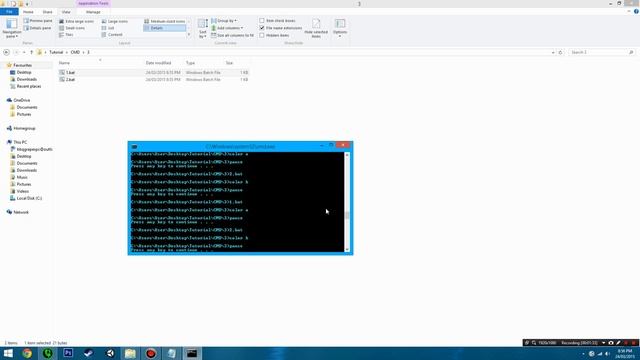Open File Explorer taskbar icon

[130, 353]
